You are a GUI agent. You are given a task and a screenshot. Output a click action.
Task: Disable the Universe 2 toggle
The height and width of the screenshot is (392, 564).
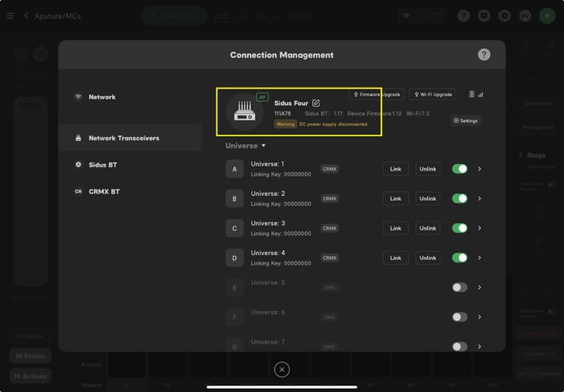click(460, 198)
